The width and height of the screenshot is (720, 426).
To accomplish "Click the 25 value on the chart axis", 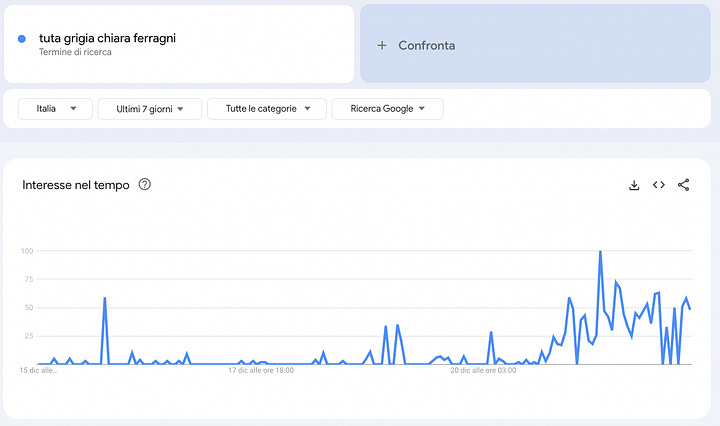I will [x=29, y=336].
